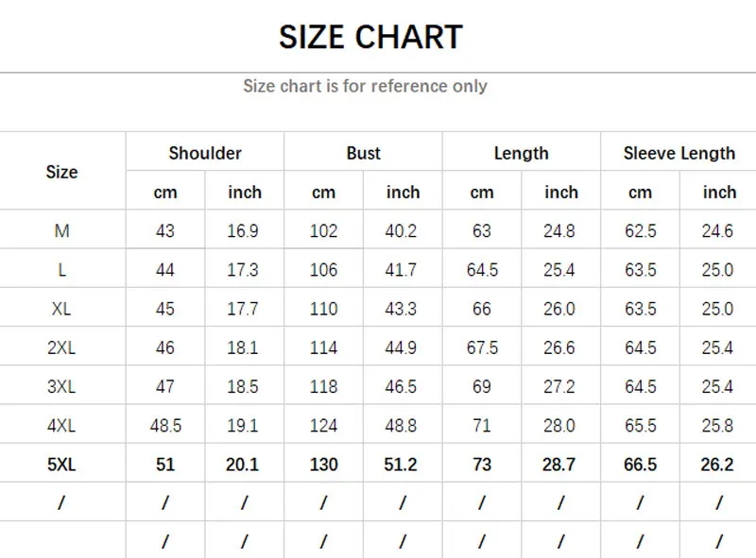Viewport: 756px width, 558px height.
Task: Click the 2XL length value 67.5
Action: pyautogui.click(x=482, y=347)
